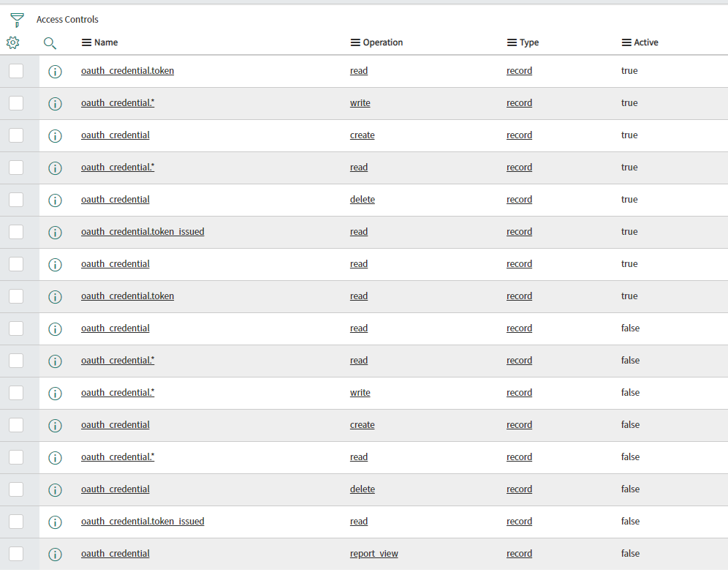Open Operation column options menu
Screen dimensions: 728x575
click(355, 42)
